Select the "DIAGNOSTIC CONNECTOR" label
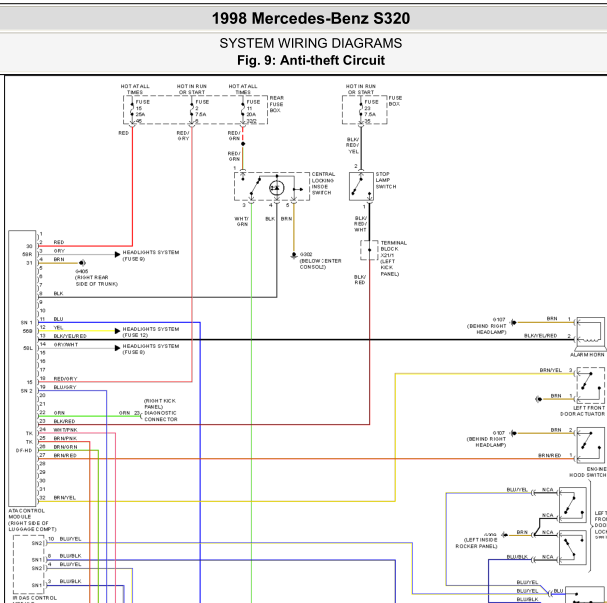 click(161, 416)
